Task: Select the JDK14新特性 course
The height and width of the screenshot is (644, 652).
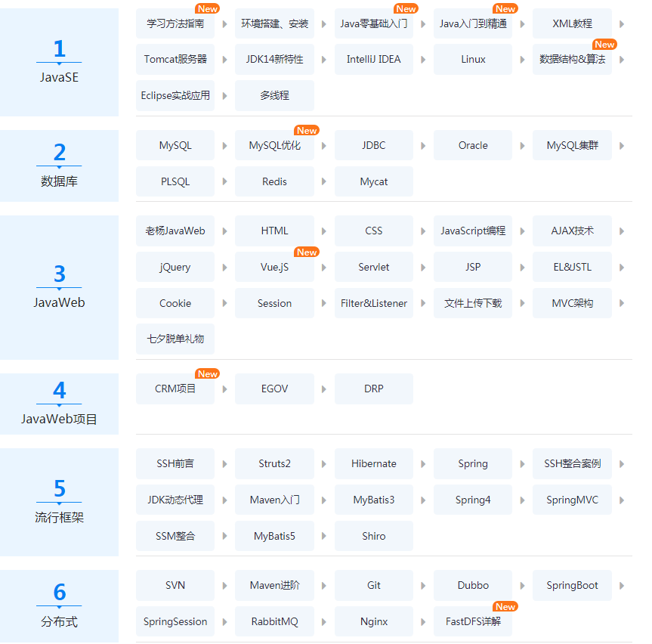Action: tap(274, 60)
